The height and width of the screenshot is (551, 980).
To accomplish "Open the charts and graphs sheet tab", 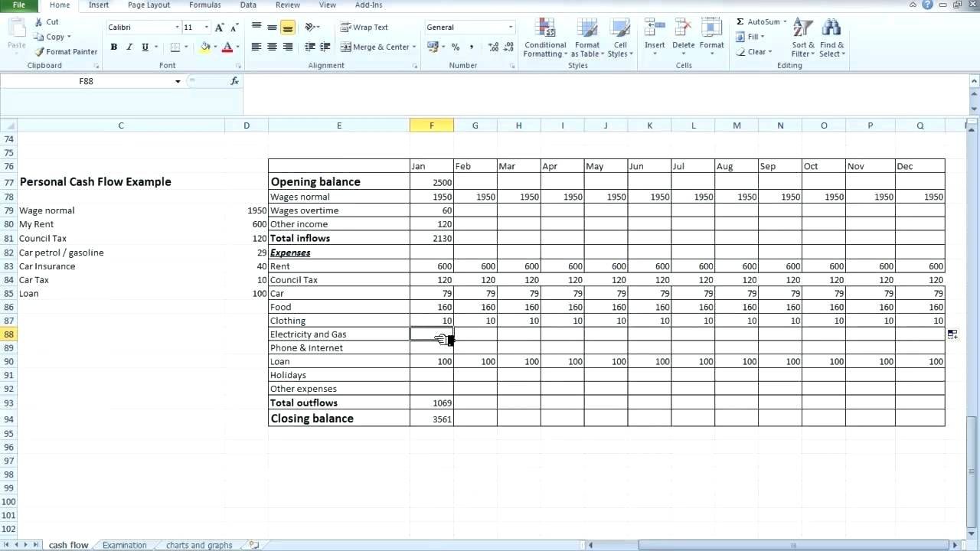I will click(198, 544).
